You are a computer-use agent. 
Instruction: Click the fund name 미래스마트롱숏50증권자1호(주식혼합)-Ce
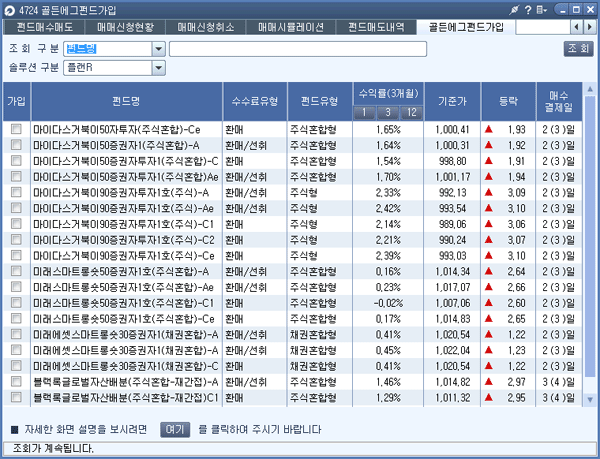pos(124,319)
